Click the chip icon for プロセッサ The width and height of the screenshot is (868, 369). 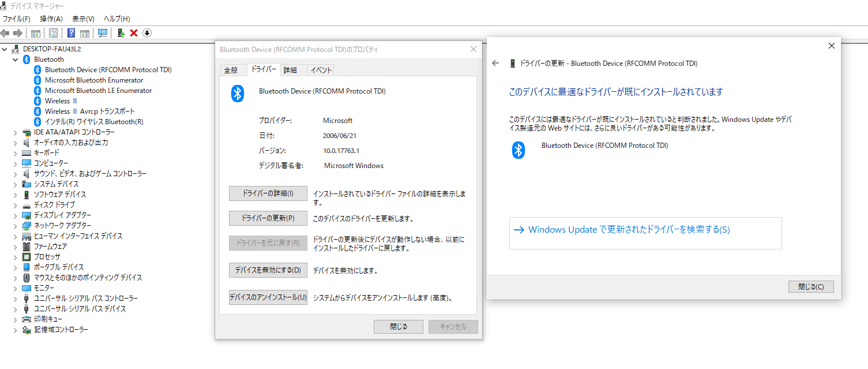(x=27, y=257)
